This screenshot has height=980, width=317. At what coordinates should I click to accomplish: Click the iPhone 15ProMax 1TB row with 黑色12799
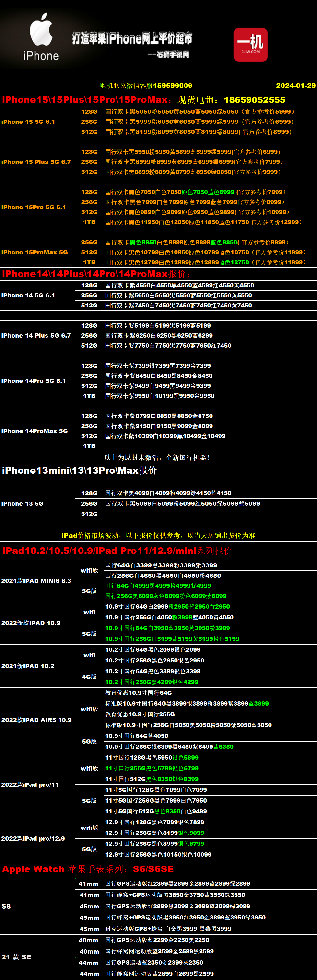pyautogui.click(x=210, y=262)
